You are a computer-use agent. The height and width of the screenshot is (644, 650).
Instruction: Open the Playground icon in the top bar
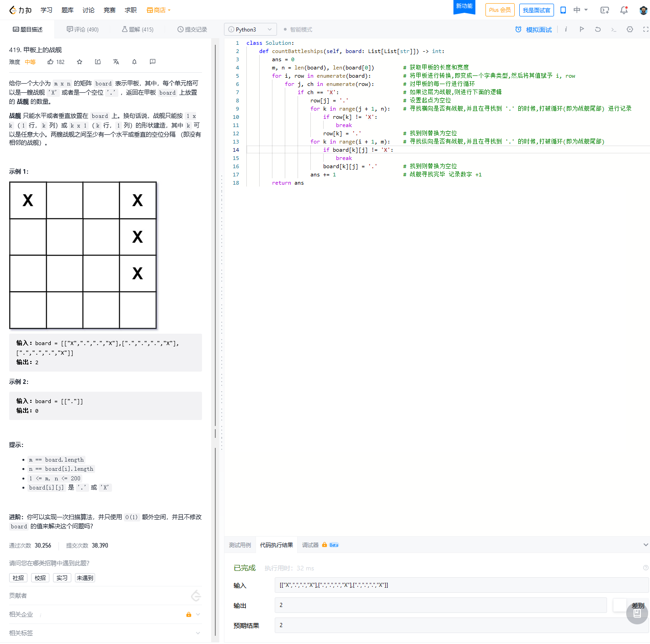point(605,10)
